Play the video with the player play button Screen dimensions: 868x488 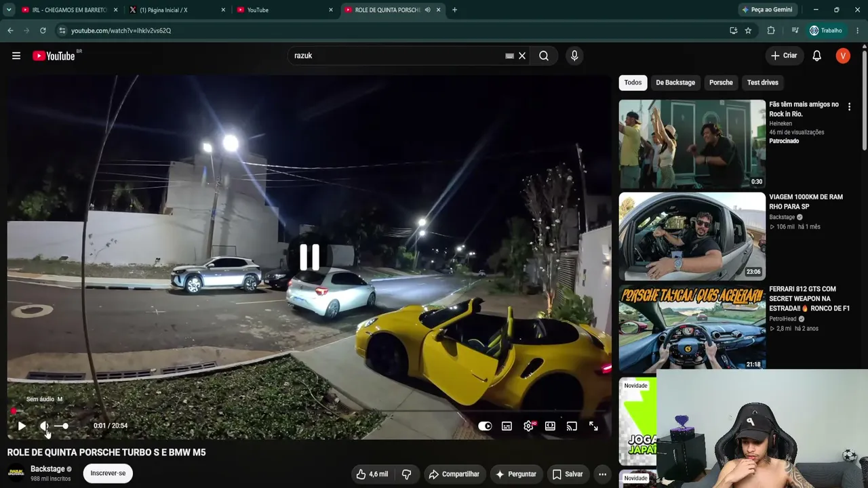22,426
